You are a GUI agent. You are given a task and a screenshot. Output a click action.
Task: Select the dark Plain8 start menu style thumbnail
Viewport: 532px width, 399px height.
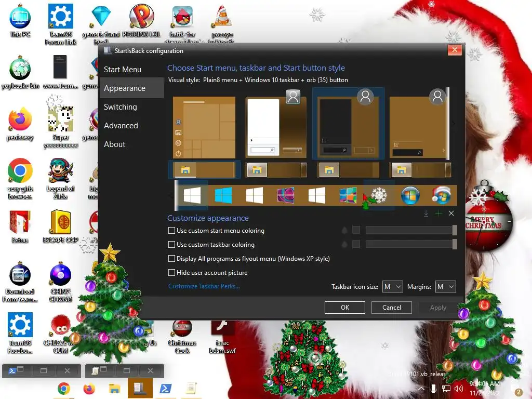(348, 124)
